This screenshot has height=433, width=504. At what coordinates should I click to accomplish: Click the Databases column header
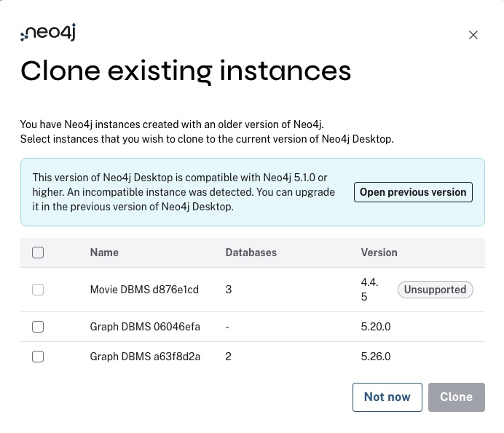[x=251, y=253]
